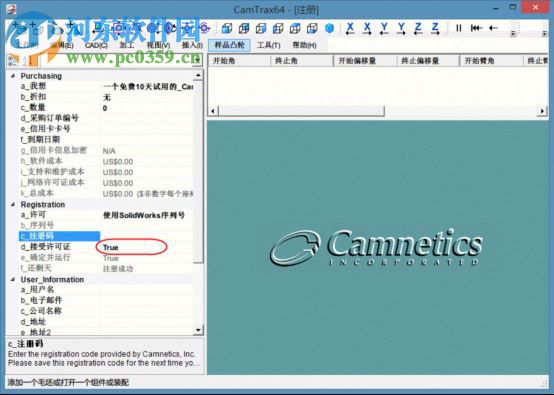Select the solid blue isometric cube view
Viewport: 554px width, 395px height.
click(329, 28)
